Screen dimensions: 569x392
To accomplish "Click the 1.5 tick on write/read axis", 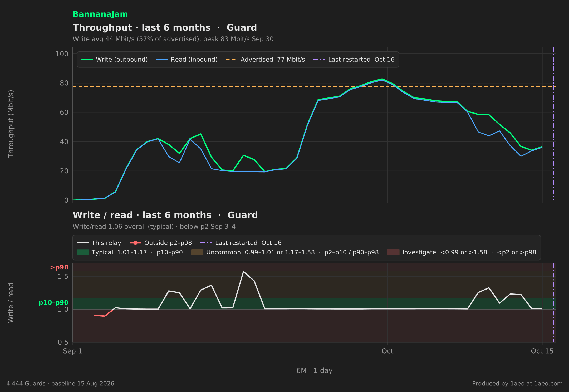I will [63, 276].
